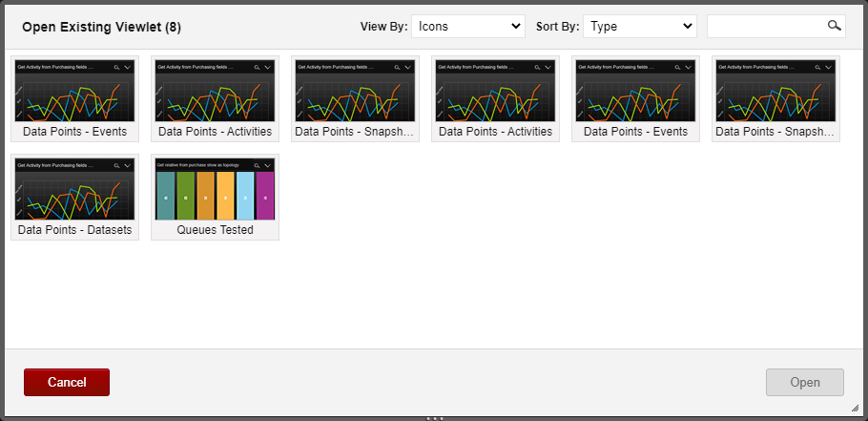Select the second Data Points - Activities viewlet
The width and height of the screenshot is (868, 421).
click(x=495, y=98)
